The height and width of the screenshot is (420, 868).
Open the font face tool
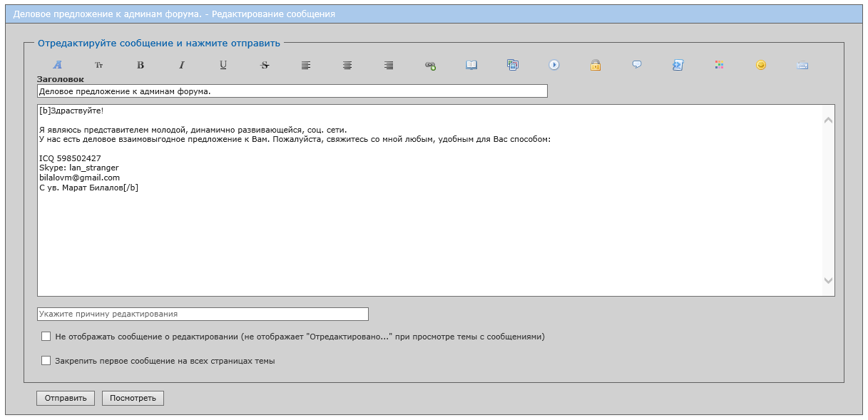point(58,65)
